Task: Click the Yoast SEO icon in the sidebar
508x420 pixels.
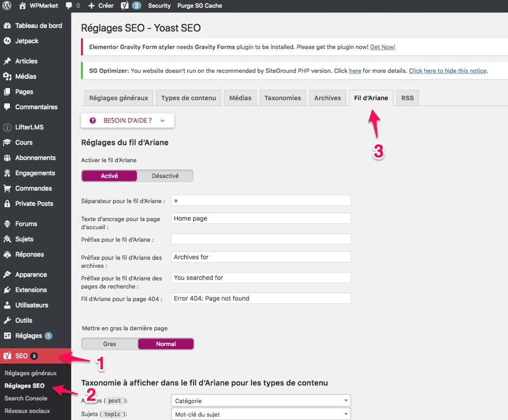Action: [7, 356]
